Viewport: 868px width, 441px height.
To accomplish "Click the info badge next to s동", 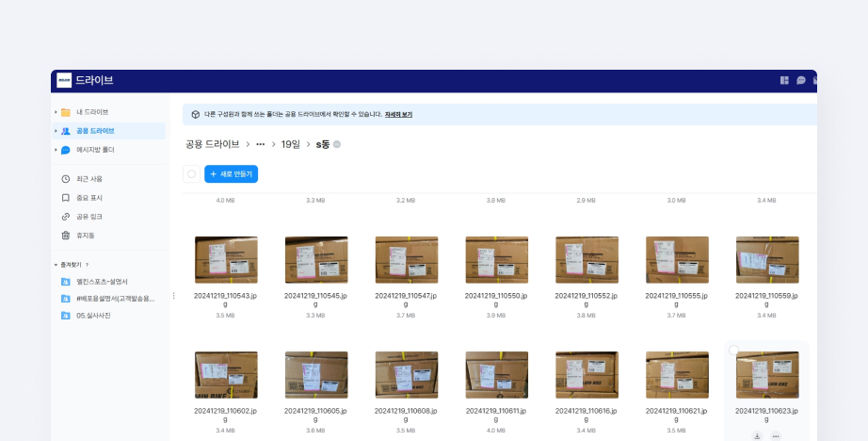I will click(337, 144).
